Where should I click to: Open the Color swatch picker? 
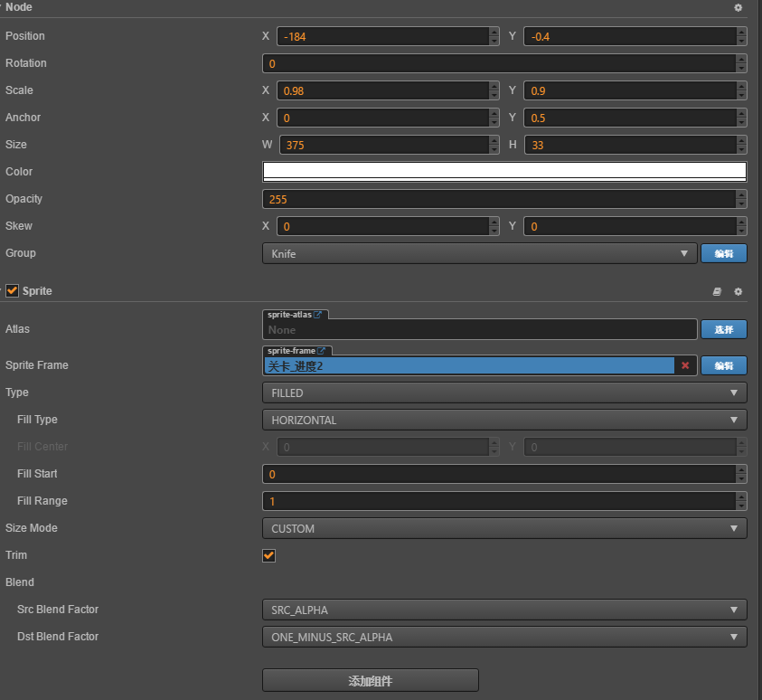click(504, 172)
